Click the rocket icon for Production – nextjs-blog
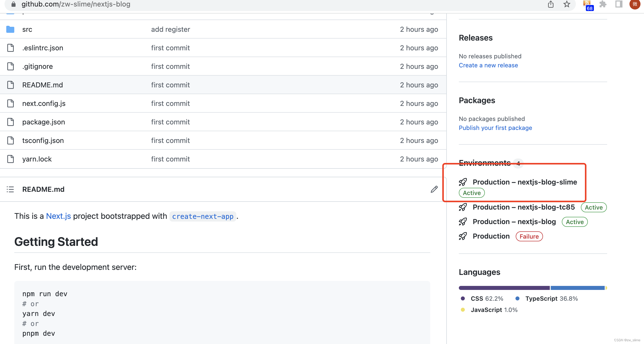 pyautogui.click(x=463, y=222)
